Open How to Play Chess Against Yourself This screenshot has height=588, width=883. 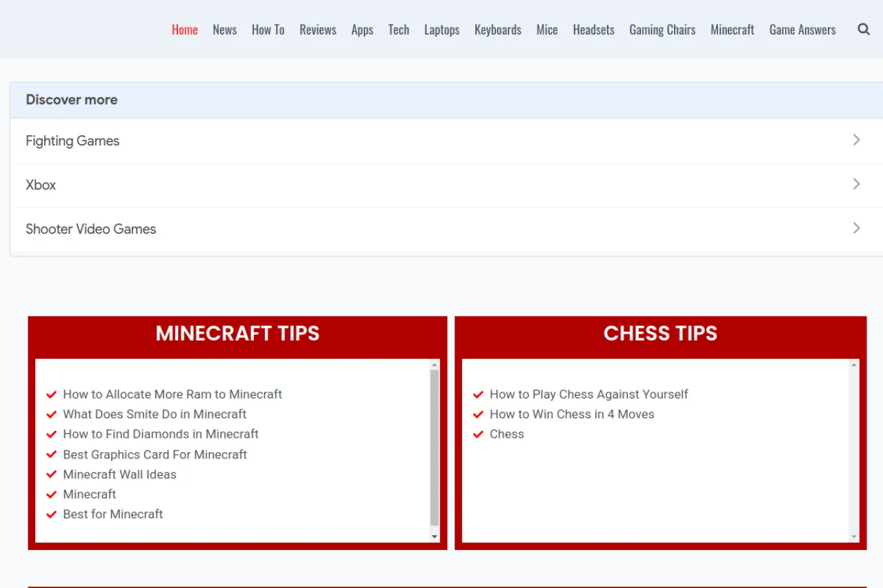tap(589, 394)
